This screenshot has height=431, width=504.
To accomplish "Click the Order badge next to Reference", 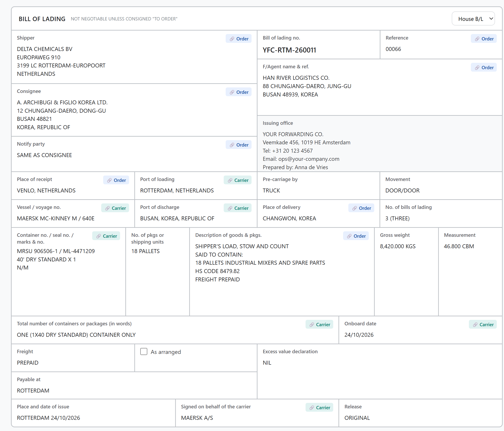I will [484, 39].
